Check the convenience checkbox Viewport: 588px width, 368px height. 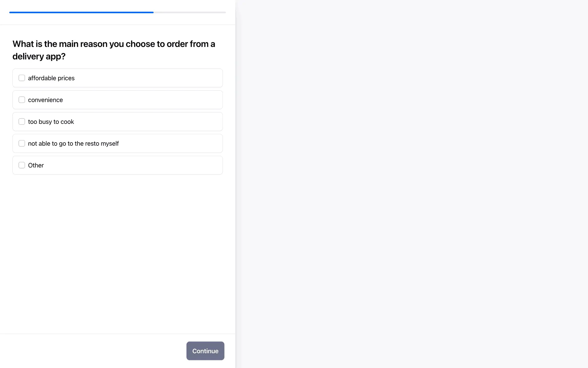point(22,100)
